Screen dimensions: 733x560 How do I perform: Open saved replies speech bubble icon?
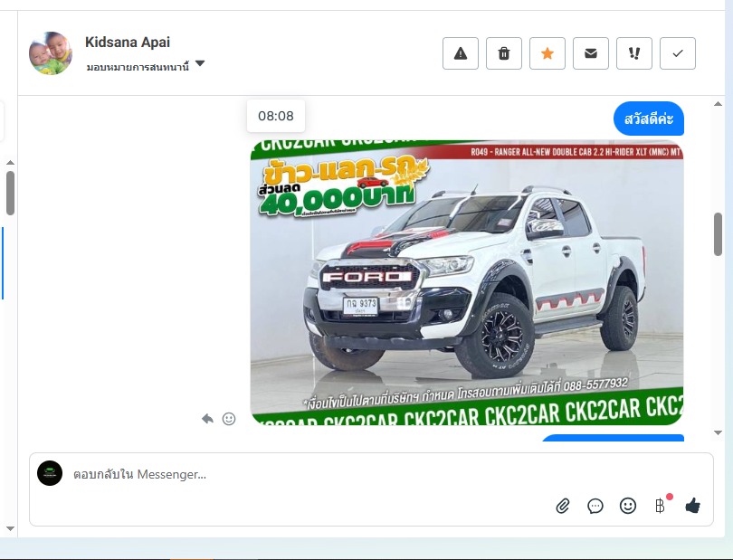click(x=595, y=506)
